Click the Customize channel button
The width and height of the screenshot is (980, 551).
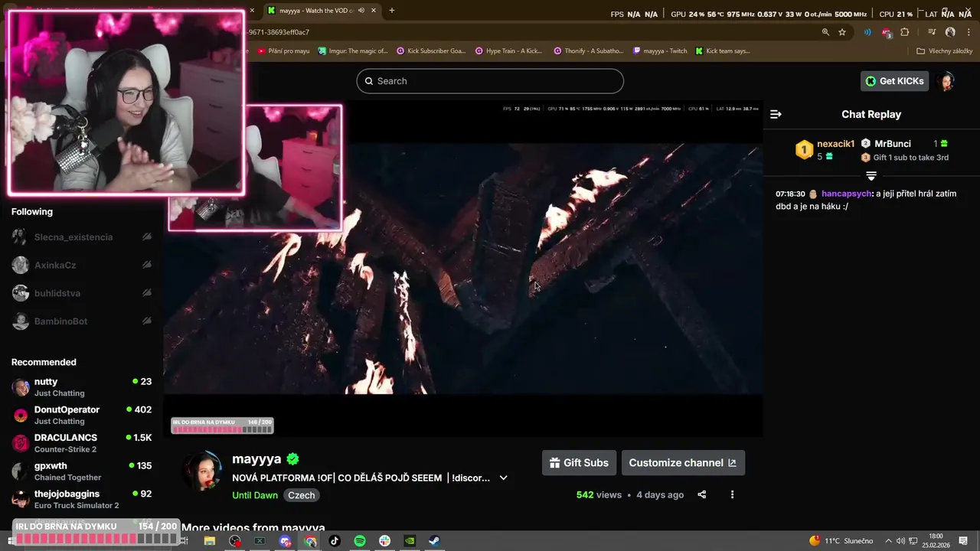tap(683, 462)
